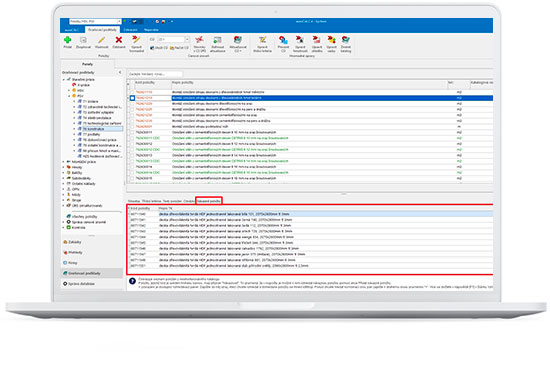Tick the checkbox of the row directly below the highlighted row
Image resolution: width=550 pixels, height=382 pixels.
tap(132, 104)
